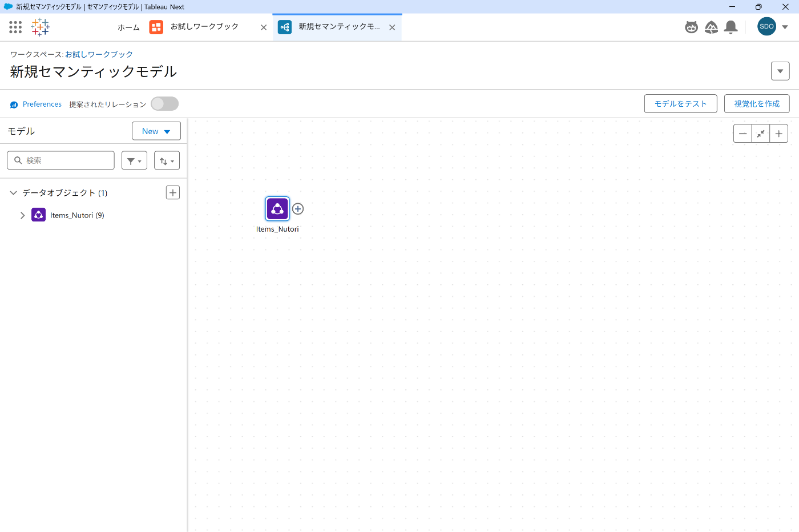Toggle the suggested relations switch
Viewport: 799px width, 532px height.
pos(164,104)
